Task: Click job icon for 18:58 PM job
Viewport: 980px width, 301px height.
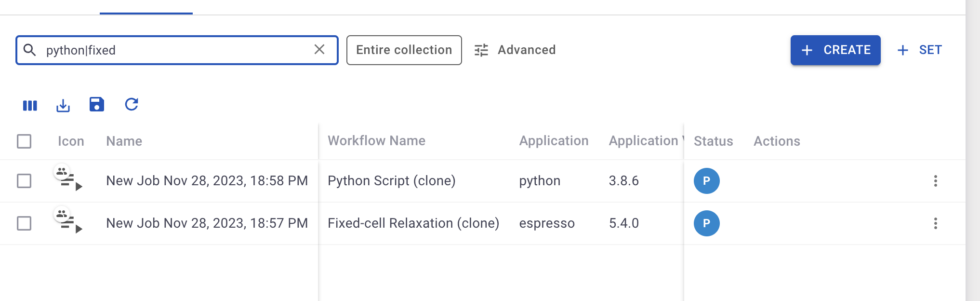Action: pos(68,179)
